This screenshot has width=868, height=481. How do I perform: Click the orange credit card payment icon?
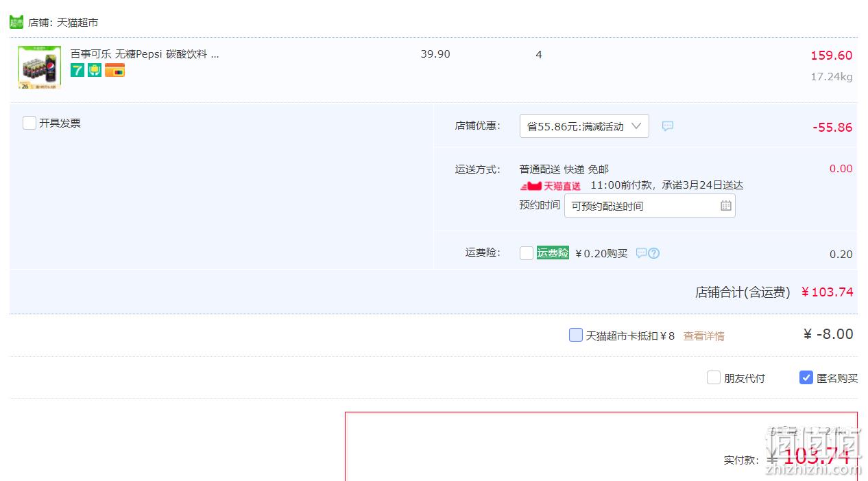tap(114, 70)
